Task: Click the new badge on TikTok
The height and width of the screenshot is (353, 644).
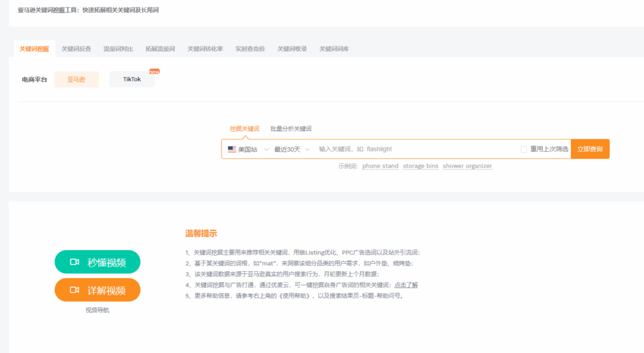Action: (155, 72)
